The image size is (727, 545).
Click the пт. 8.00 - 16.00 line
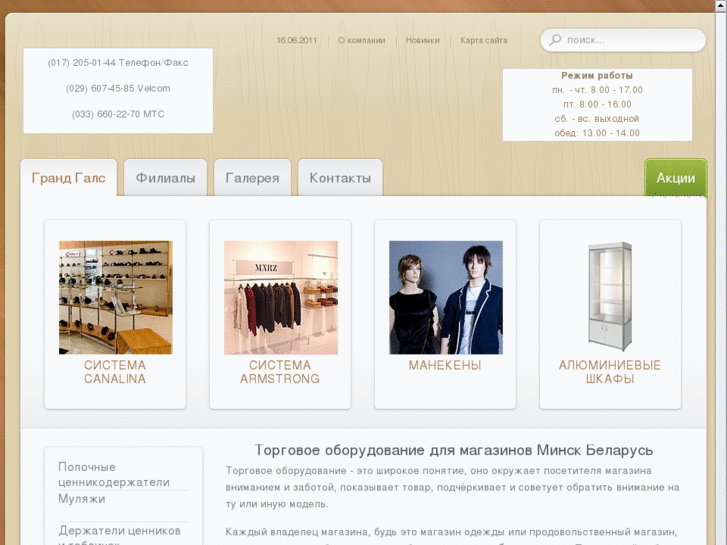tap(597, 104)
